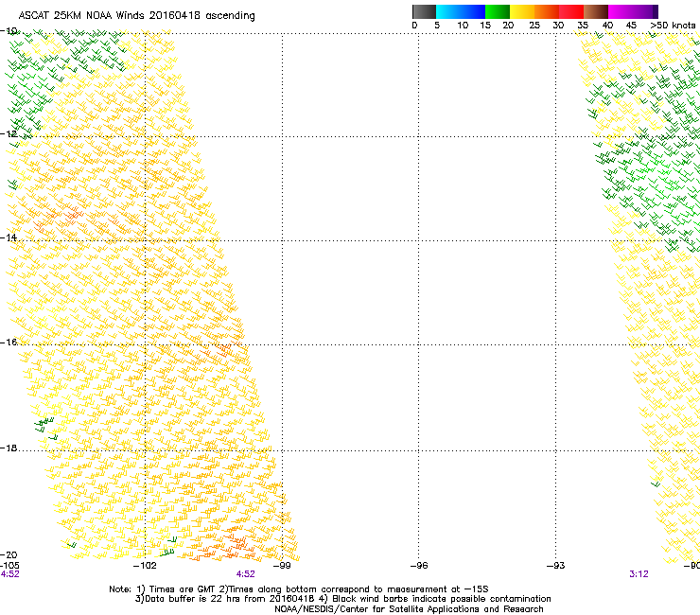The height and width of the screenshot is (615, 700).
Task: Click legend tick label 40
Action: point(607,26)
